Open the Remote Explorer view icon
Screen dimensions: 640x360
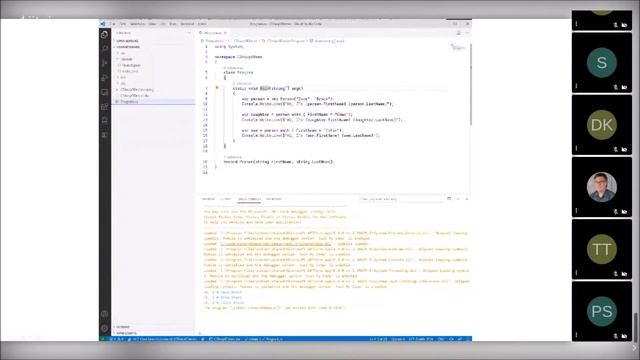(x=104, y=92)
